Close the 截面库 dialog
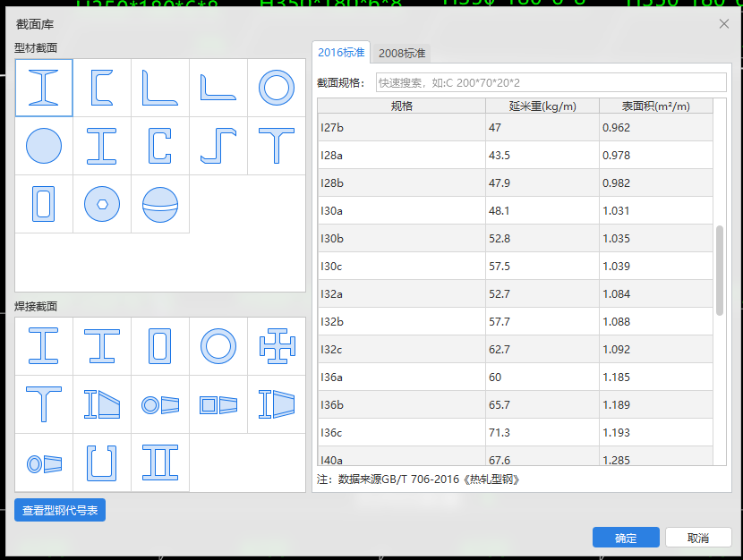The width and height of the screenshot is (743, 560). click(723, 24)
